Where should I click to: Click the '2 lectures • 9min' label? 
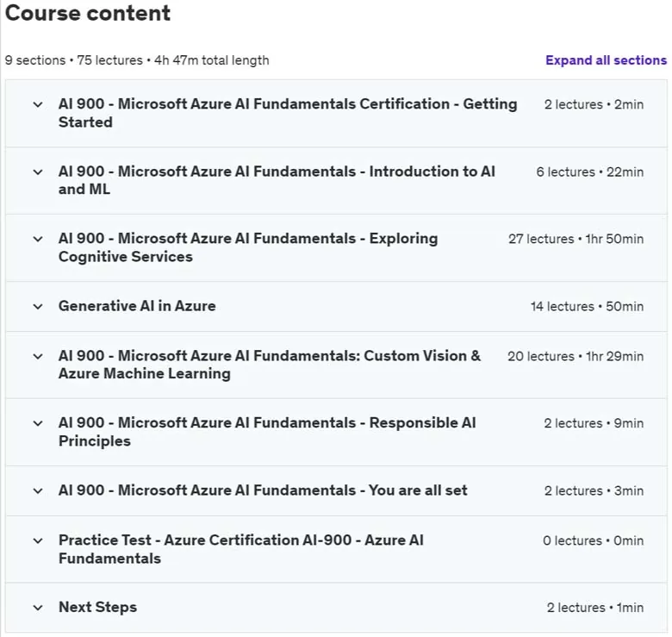[x=594, y=423]
